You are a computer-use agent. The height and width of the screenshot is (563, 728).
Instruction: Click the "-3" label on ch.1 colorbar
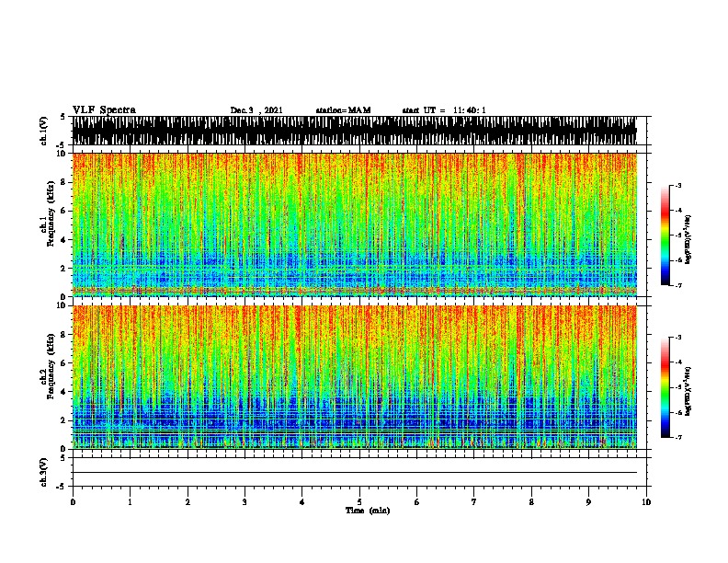(678, 185)
